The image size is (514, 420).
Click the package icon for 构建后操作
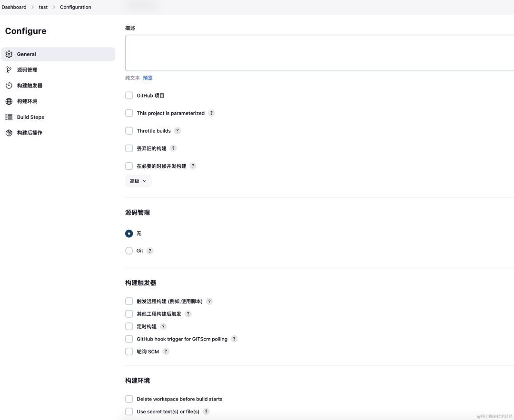[x=9, y=133]
